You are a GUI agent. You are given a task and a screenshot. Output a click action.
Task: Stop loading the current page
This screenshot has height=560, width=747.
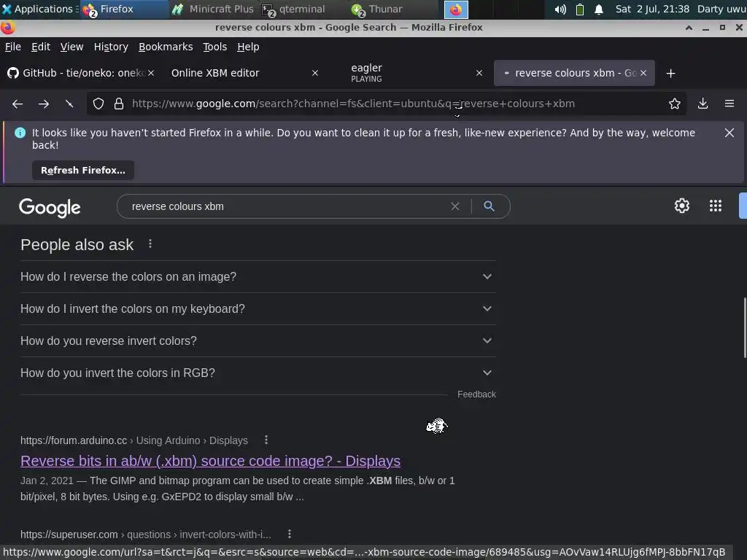(x=69, y=104)
